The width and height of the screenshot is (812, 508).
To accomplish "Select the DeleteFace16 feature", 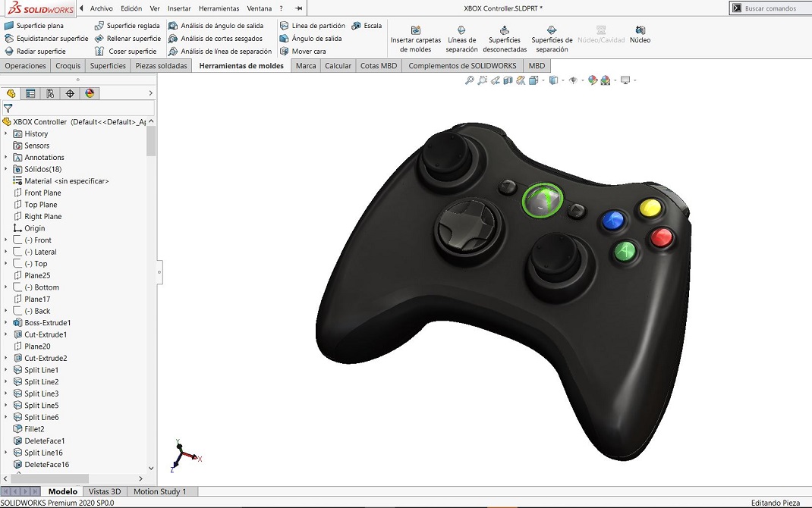I will pyautogui.click(x=41, y=465).
